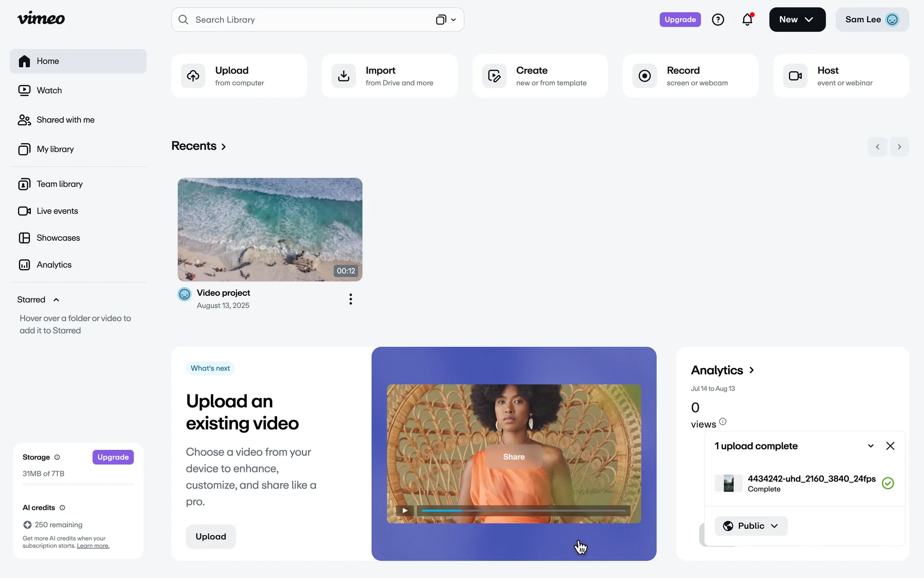Click the Storage info icon

(57, 457)
